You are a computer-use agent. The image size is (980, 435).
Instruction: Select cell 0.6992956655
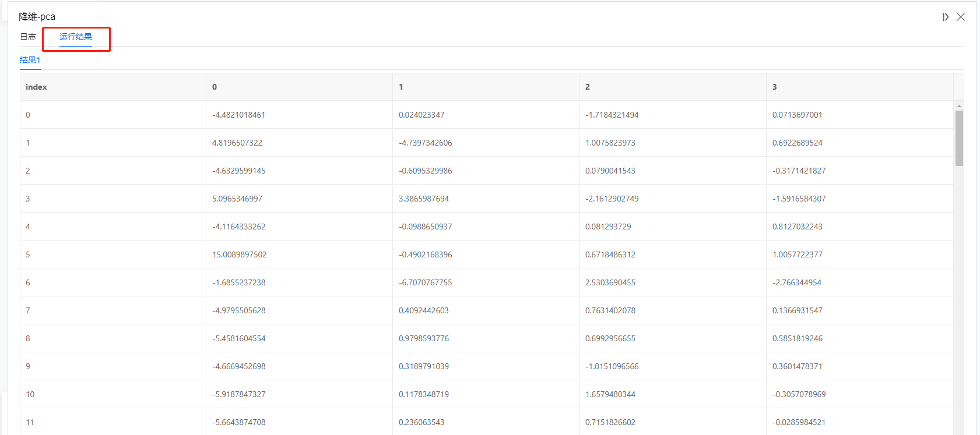610,338
